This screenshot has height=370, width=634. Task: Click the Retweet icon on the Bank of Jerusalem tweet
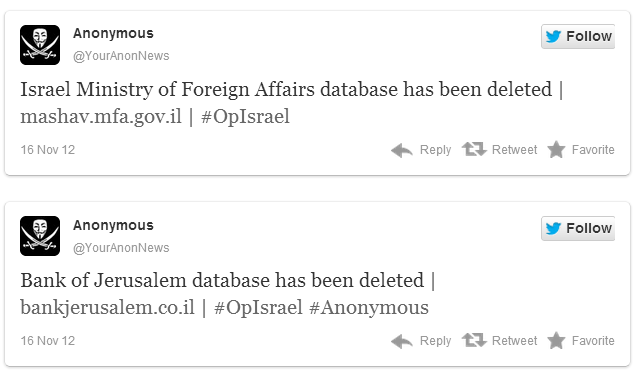[474, 340]
